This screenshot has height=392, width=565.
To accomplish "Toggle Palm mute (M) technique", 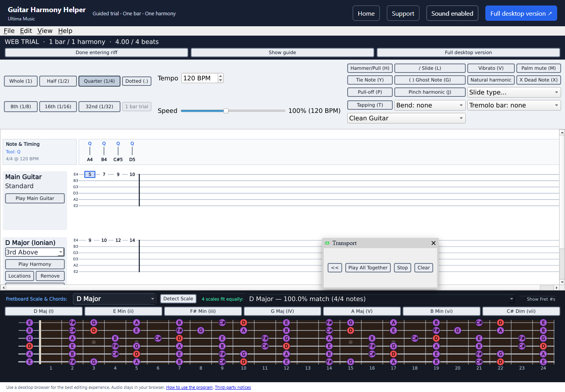I will [538, 68].
